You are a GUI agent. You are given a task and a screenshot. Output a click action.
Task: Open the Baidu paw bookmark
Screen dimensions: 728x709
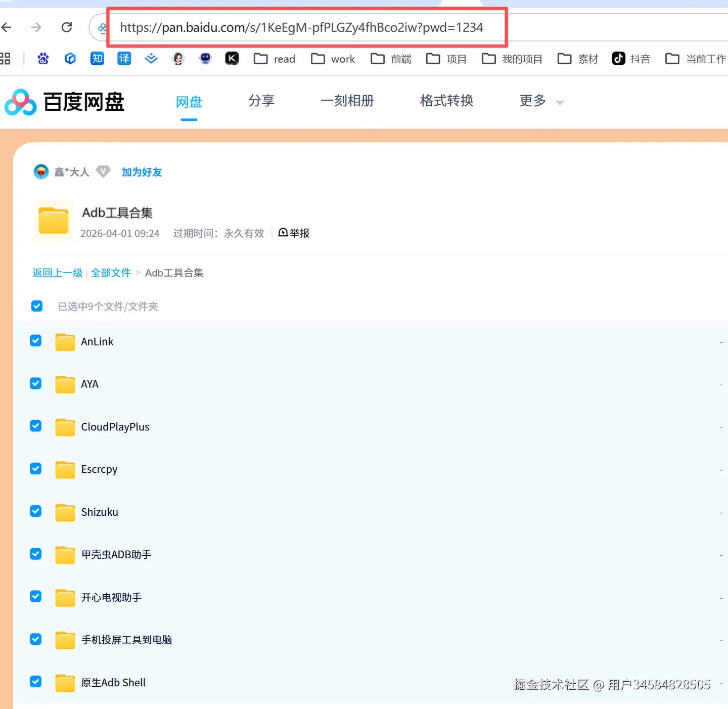pyautogui.click(x=43, y=59)
